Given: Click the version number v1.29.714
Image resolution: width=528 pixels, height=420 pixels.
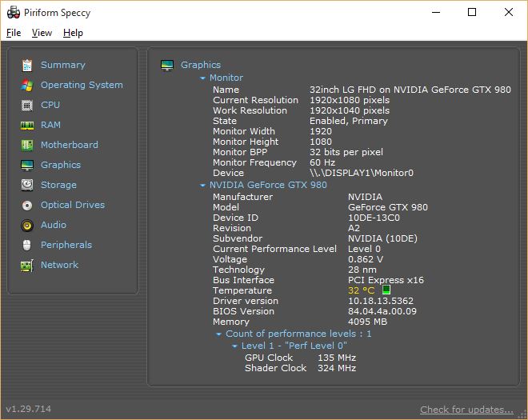Looking at the screenshot, I should point(29,409).
